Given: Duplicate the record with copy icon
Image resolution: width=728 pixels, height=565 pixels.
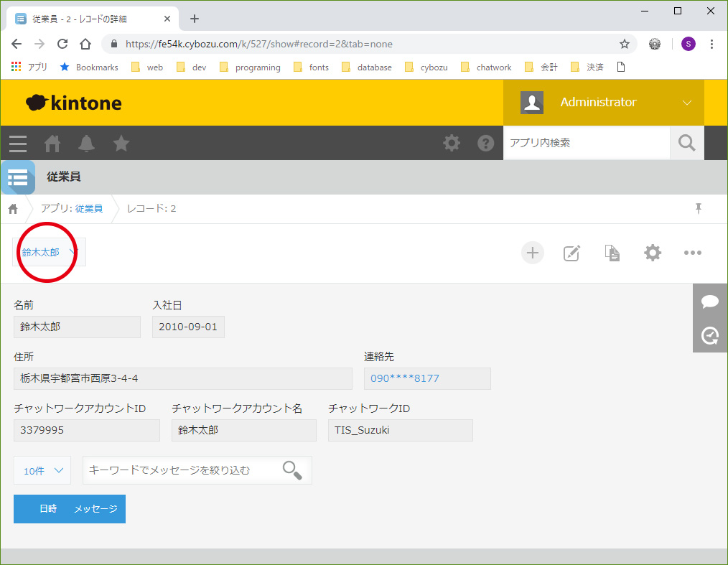Looking at the screenshot, I should coord(612,253).
